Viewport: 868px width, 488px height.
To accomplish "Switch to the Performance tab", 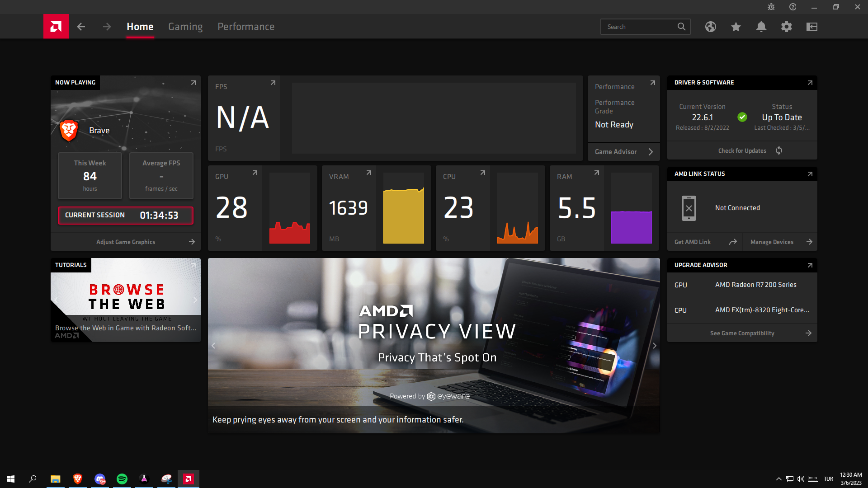I will pyautogui.click(x=246, y=27).
